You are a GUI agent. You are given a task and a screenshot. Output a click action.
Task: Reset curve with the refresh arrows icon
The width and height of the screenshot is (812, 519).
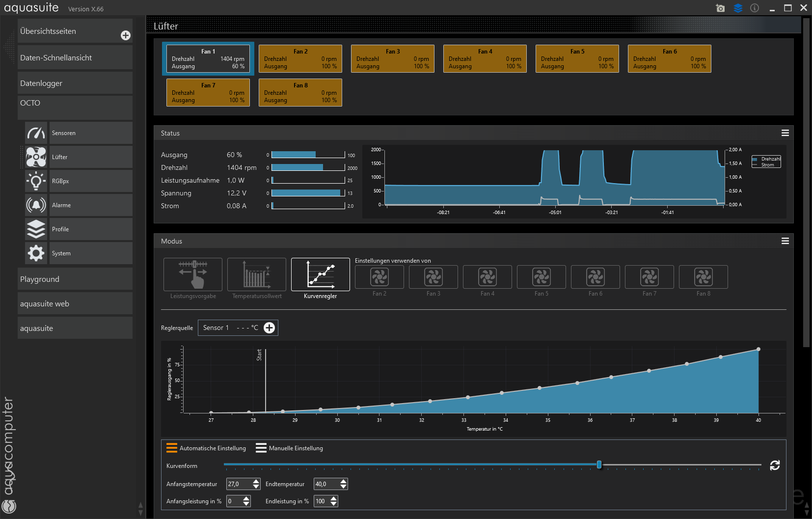click(775, 465)
